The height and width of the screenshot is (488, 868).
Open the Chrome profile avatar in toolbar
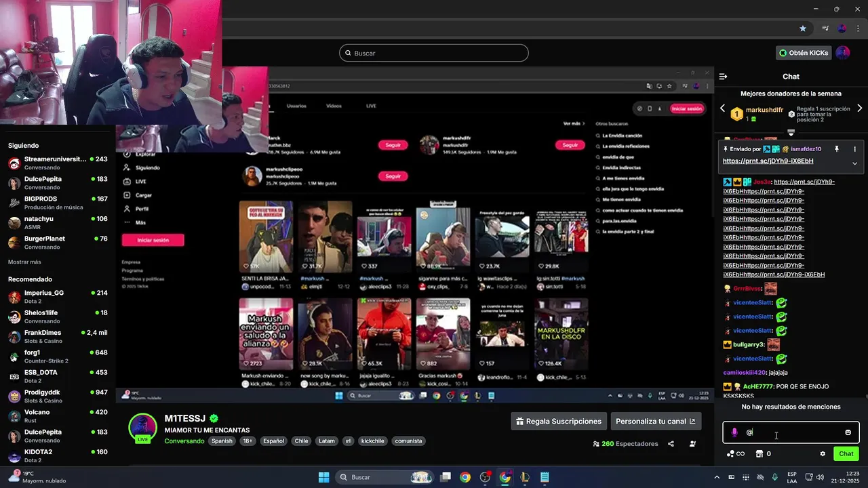pos(842,28)
